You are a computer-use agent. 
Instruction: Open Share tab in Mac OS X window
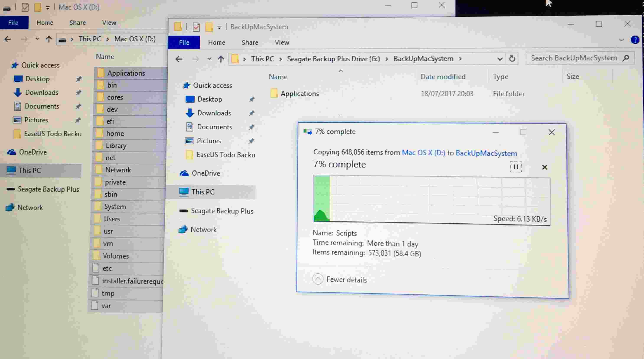[x=78, y=23]
